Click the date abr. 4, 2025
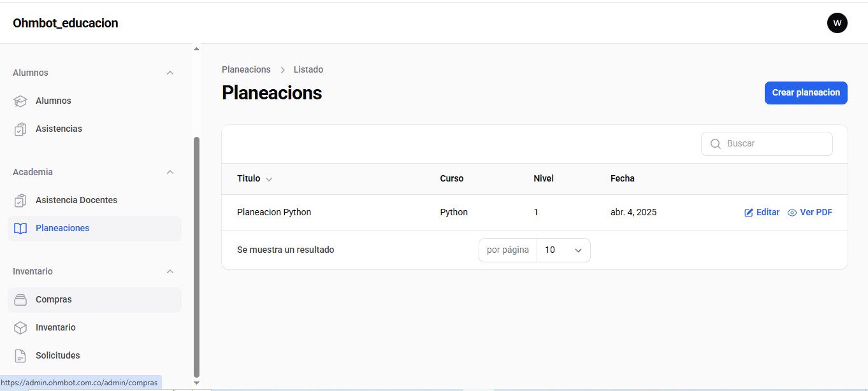Screen dimensions: 868x391 click(633, 212)
